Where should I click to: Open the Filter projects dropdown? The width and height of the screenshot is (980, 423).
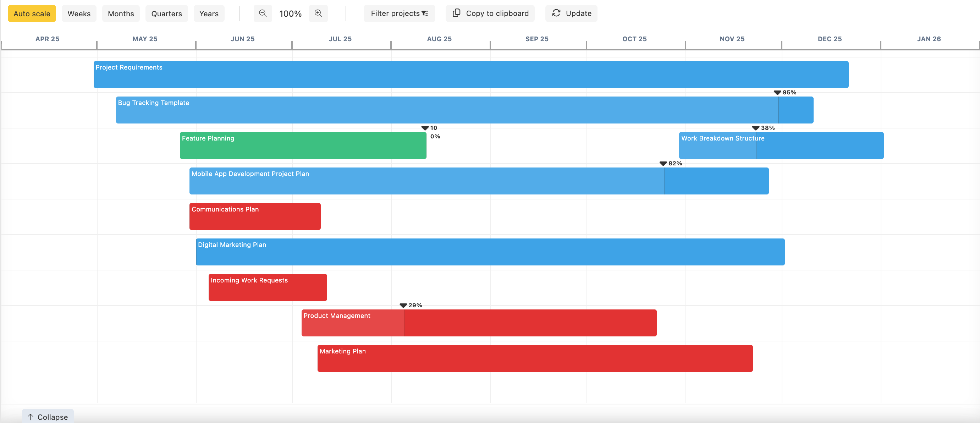400,13
